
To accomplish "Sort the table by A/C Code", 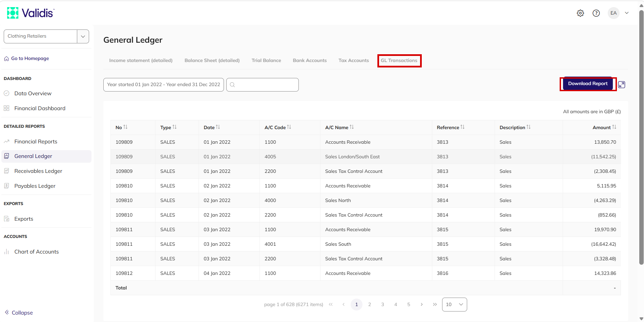I will point(289,127).
